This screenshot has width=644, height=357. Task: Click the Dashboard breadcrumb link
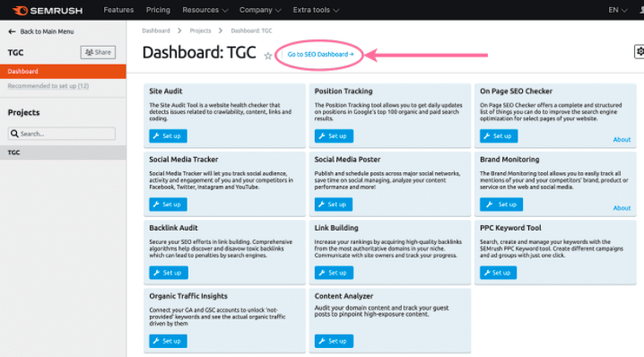pos(156,30)
